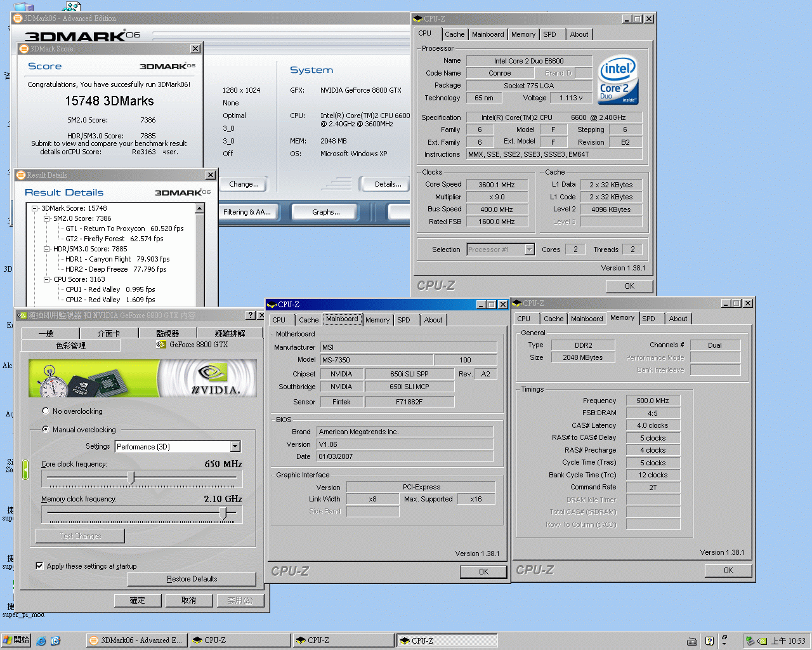Viewport: 812px width, 650px height.
Task: Click the processor name Intel Core 2 Duo E6600 field
Action: tap(529, 61)
